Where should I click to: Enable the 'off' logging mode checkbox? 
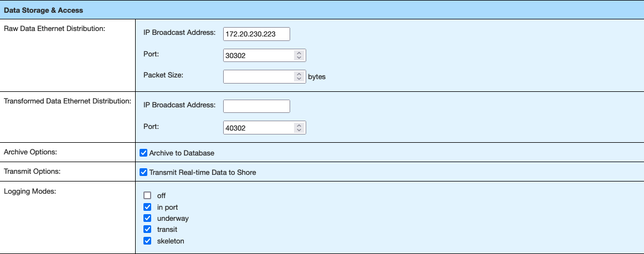point(147,195)
